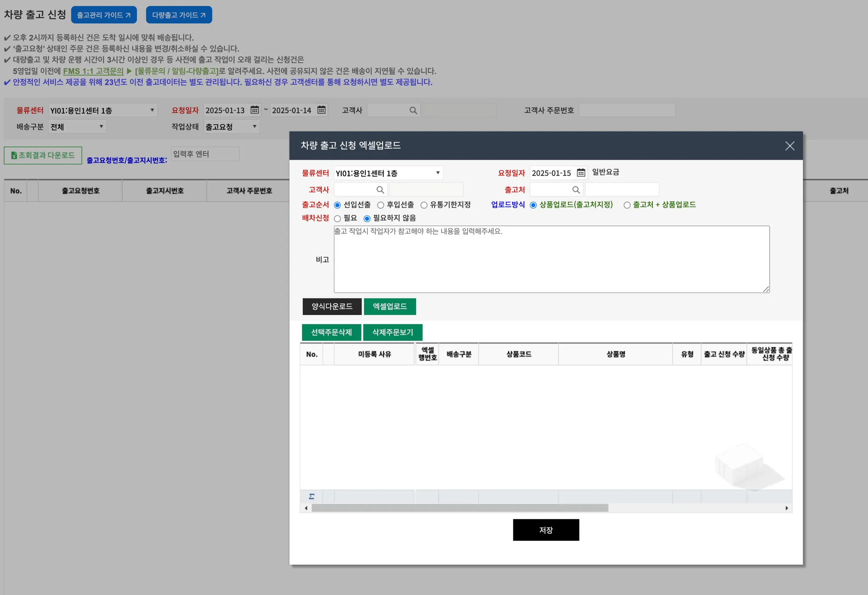
Task: Click the search icon in modal 출고처 field
Action: [x=576, y=190]
